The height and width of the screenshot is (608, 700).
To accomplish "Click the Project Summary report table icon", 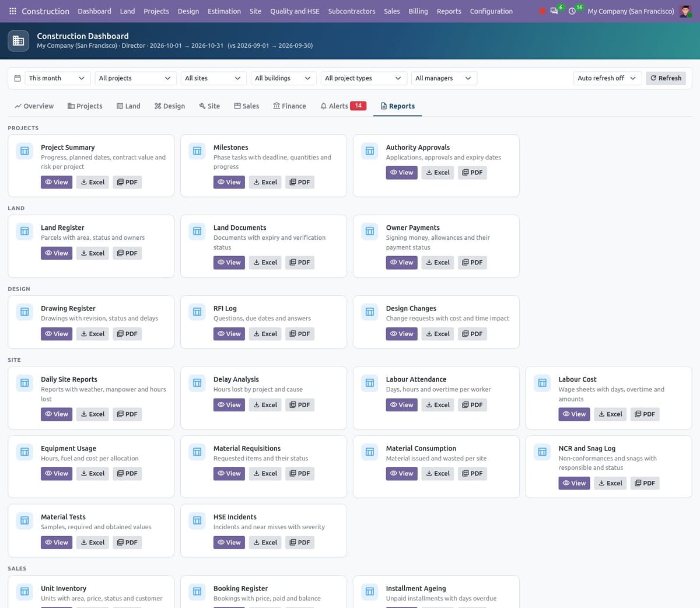I will click(24, 151).
